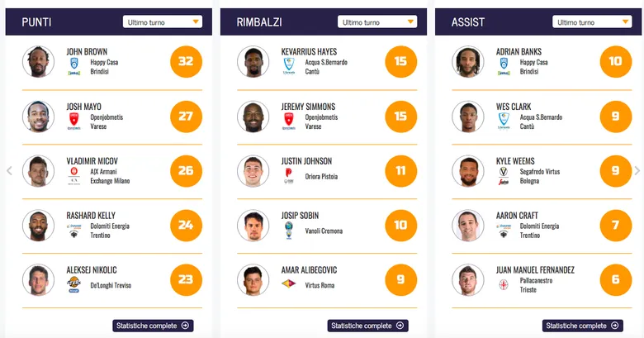Open 'Statistiche complete' under Rimbalzi
This screenshot has height=338, width=644.
click(367, 326)
